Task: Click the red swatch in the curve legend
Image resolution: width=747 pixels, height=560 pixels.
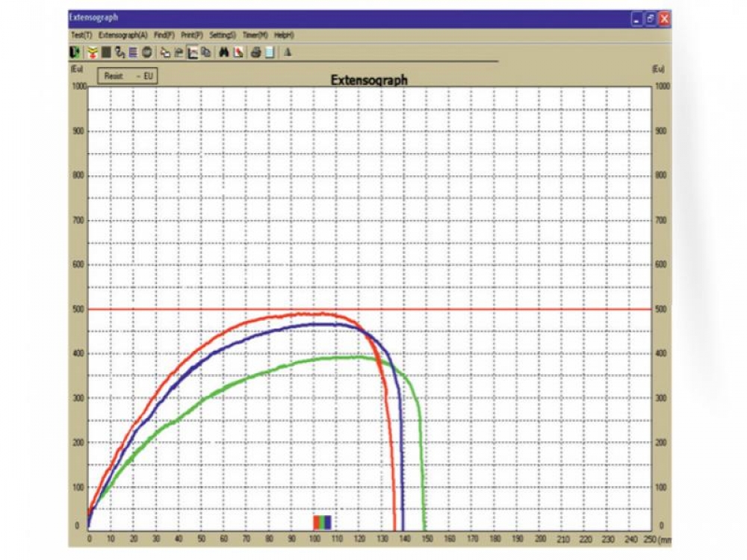Action: [x=316, y=521]
